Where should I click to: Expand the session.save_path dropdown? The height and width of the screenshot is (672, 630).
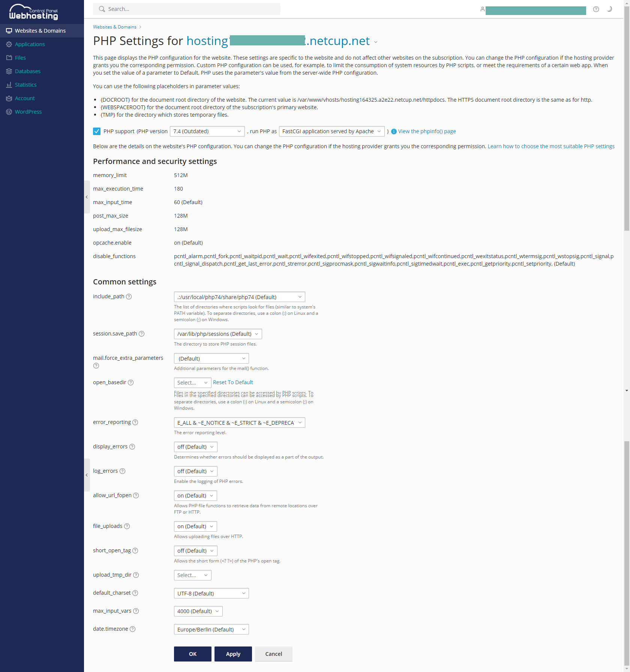pos(218,334)
